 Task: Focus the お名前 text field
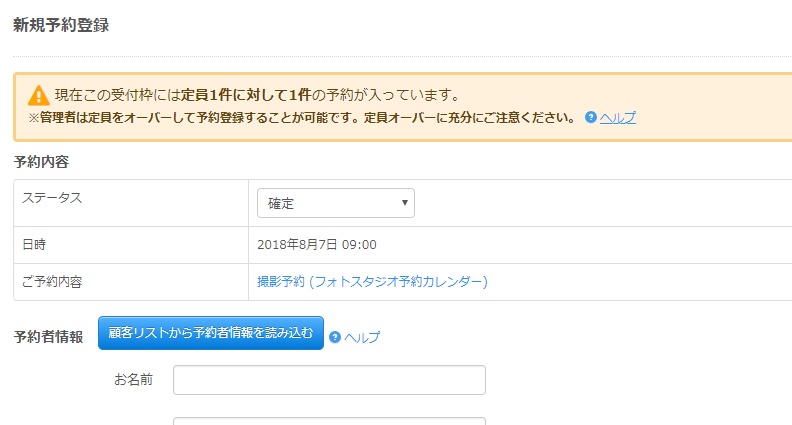pos(329,380)
